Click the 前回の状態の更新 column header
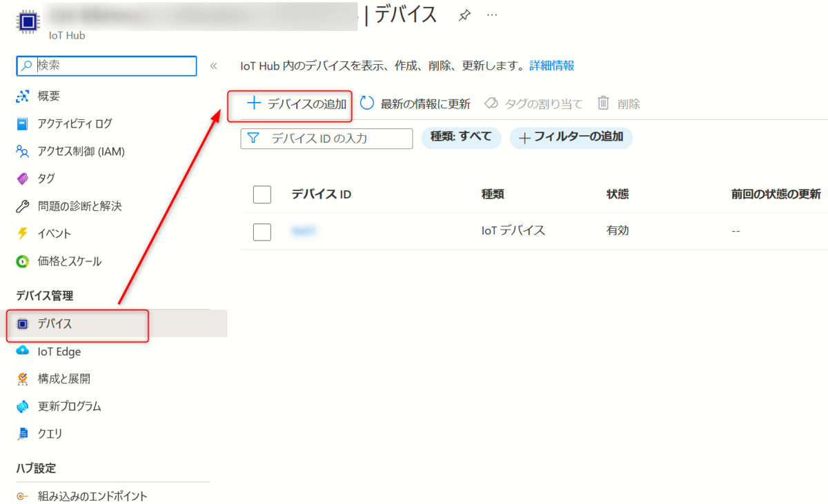This screenshot has height=504, width=828. click(x=776, y=194)
